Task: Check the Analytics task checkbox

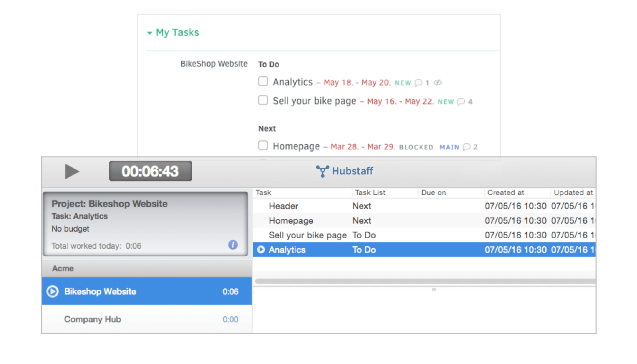Action: coord(263,81)
